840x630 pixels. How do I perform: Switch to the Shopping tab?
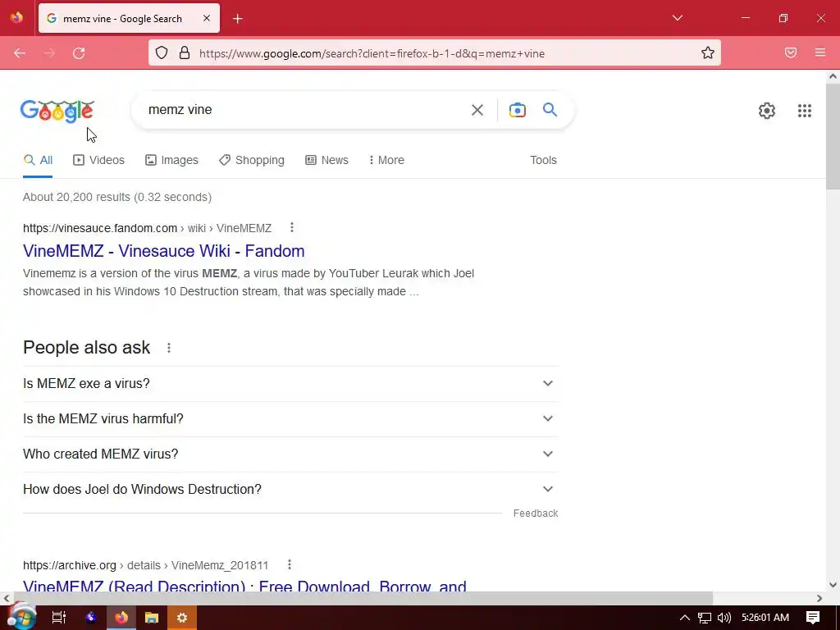tap(251, 160)
